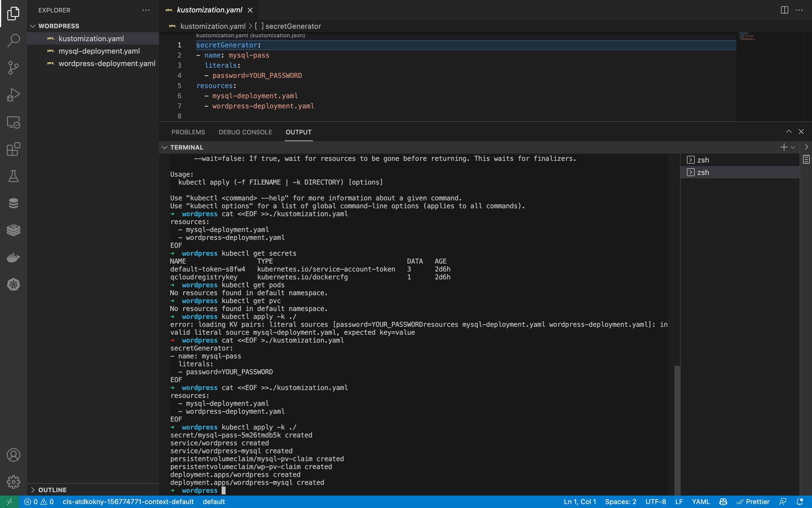Click the terminal scrollbar thumb

[677, 430]
